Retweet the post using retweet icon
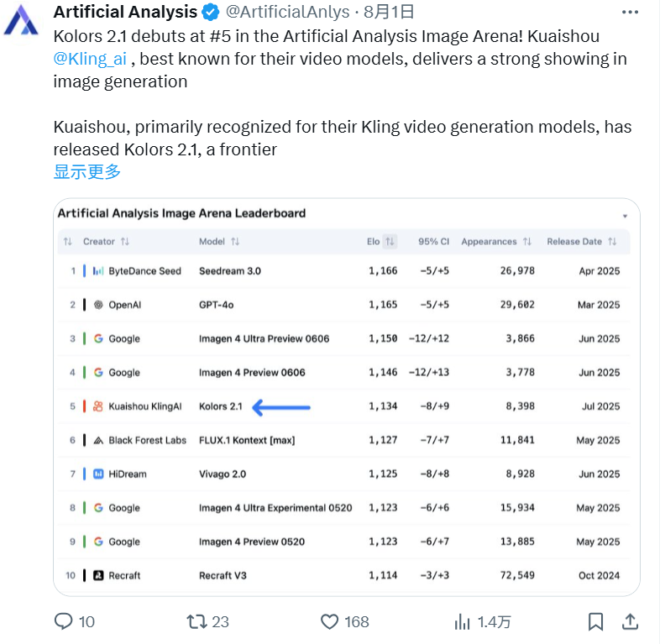Screen dimensions: 665x644 click(196, 621)
